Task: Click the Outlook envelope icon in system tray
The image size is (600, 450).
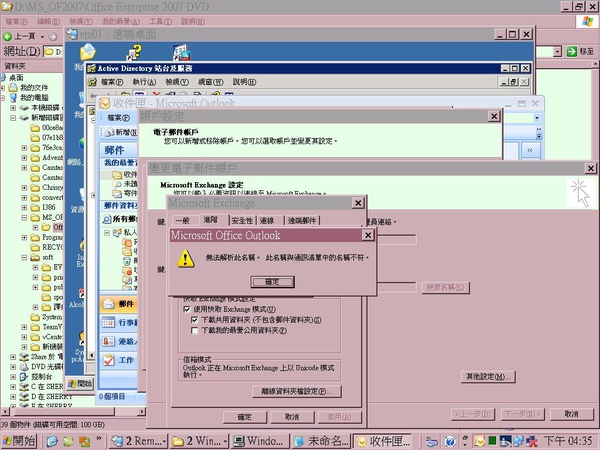Action: (479, 441)
